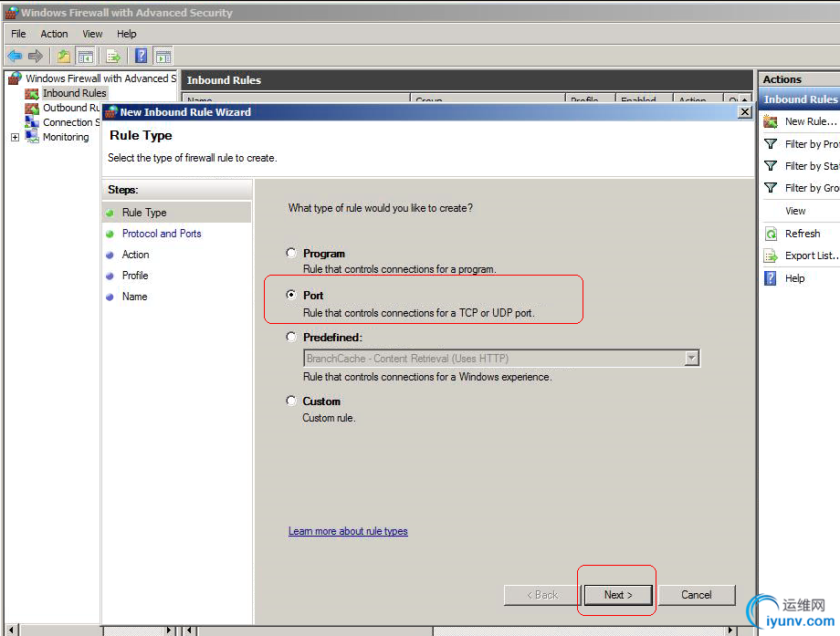Click Show/Hide Action Pane toolbar icon

tap(163, 56)
